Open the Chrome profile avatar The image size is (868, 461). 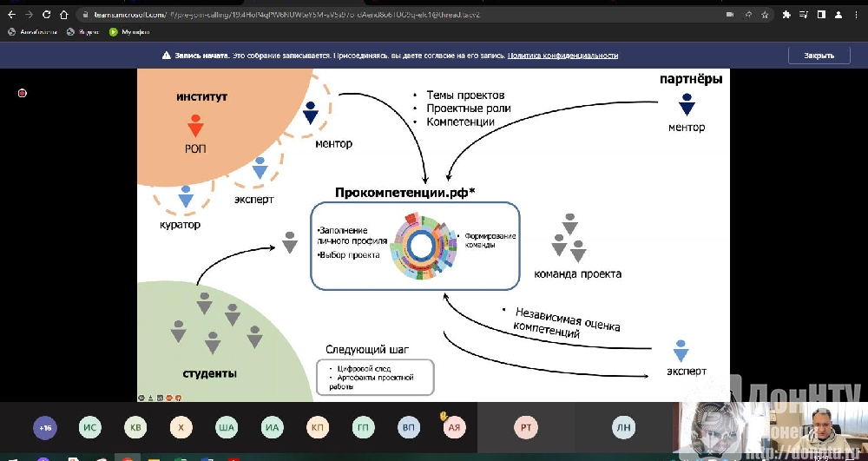[x=839, y=15]
